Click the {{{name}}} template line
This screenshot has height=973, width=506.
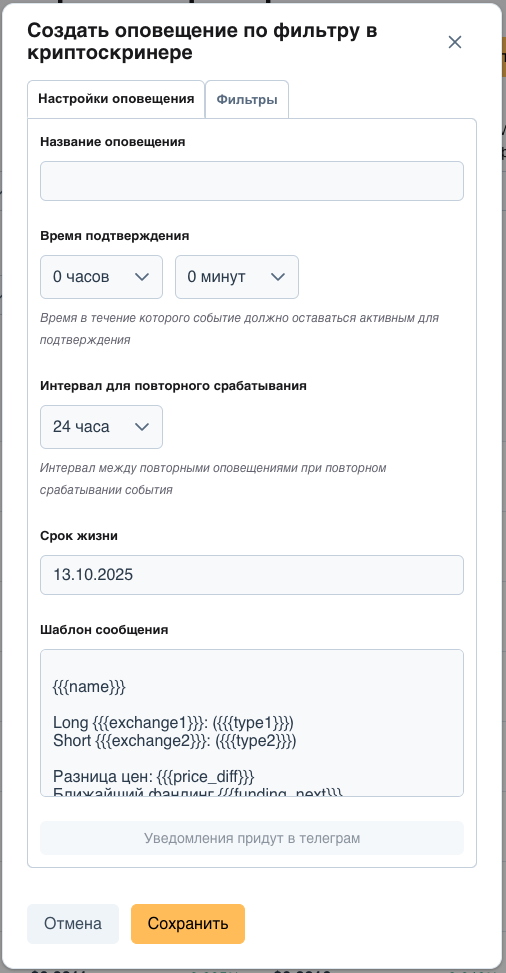[x=89, y=687]
